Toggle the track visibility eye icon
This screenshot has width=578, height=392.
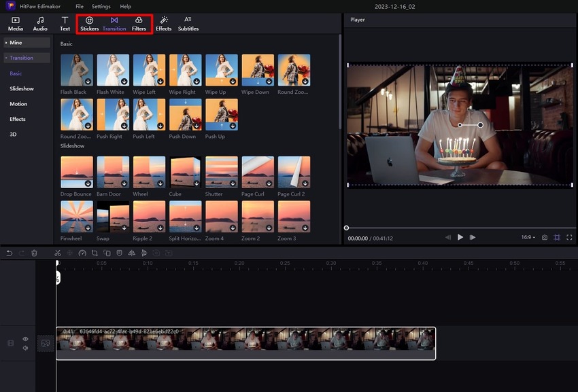(25, 338)
